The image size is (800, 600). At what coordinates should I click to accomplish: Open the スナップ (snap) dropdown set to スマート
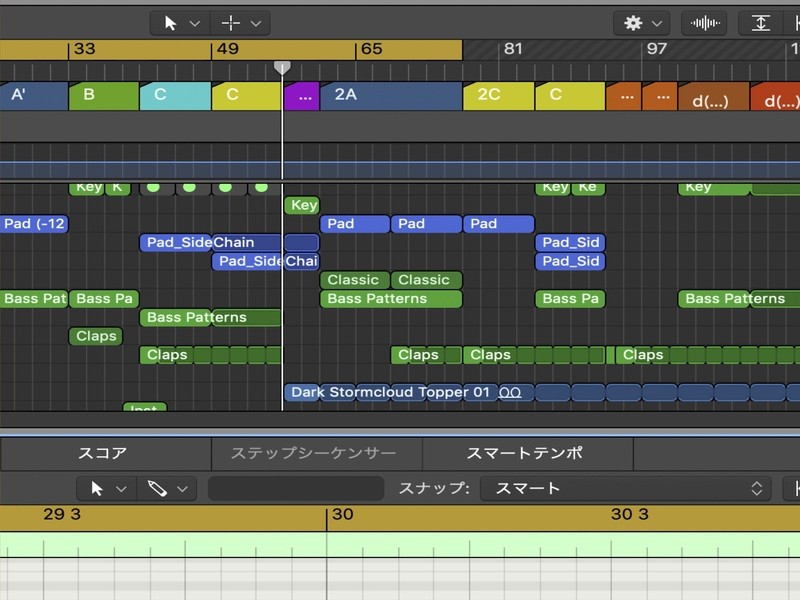(624, 488)
